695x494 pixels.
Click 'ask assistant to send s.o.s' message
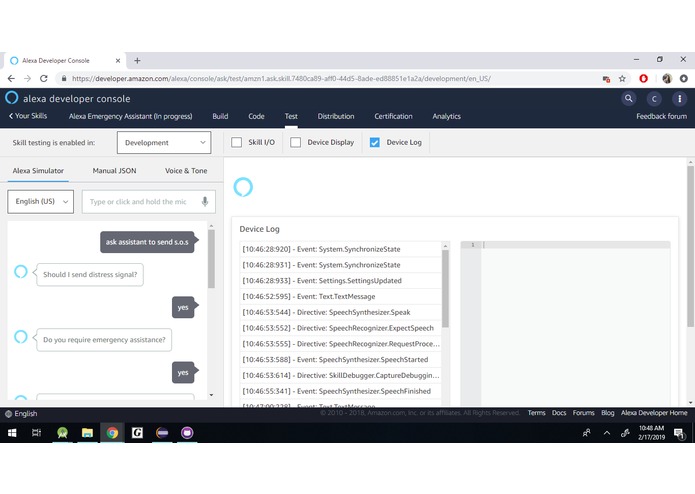[x=147, y=242]
